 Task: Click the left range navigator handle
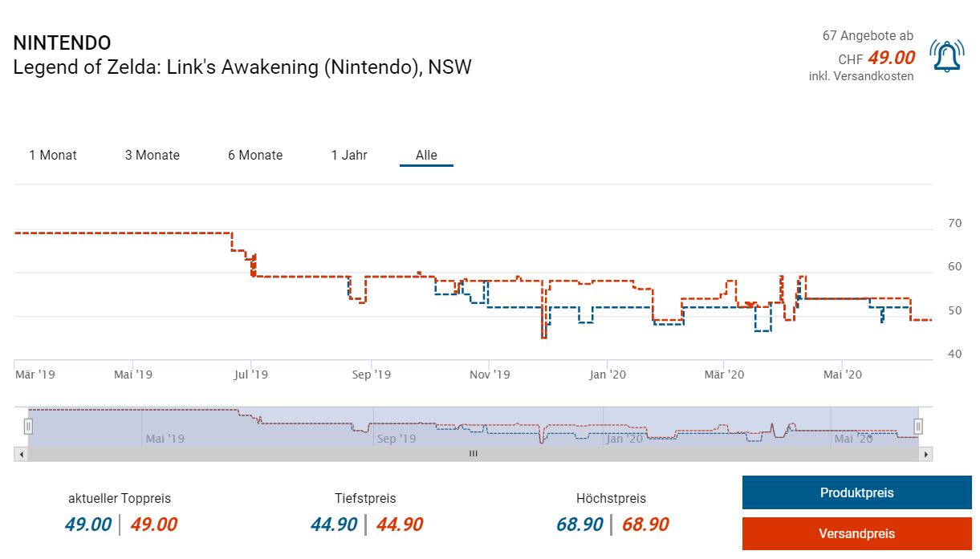pos(28,427)
